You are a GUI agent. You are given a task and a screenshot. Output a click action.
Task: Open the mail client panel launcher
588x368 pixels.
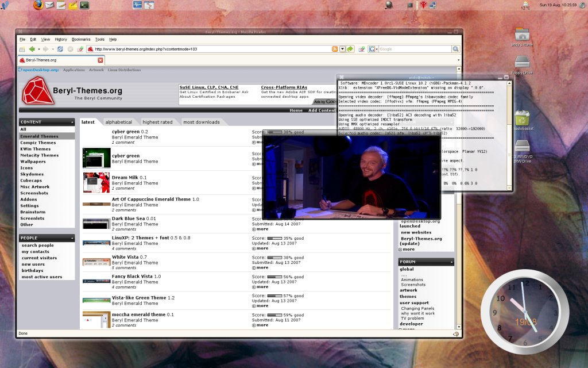point(49,5)
